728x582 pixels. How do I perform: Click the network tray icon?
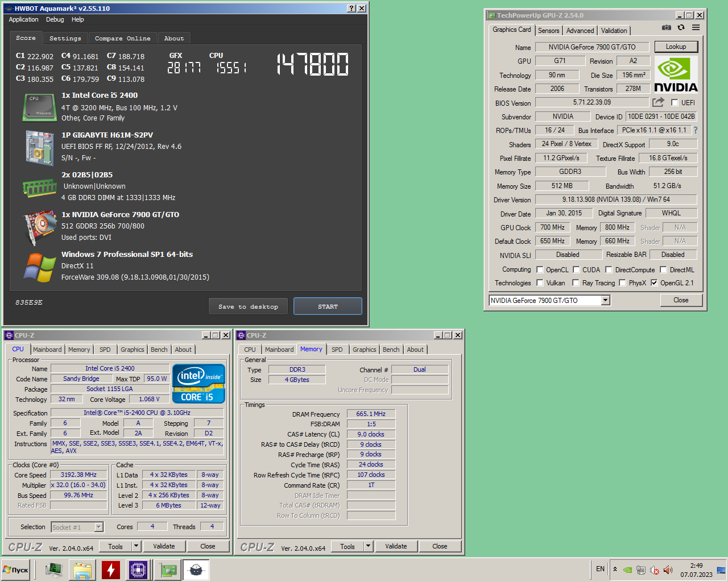pyautogui.click(x=641, y=569)
